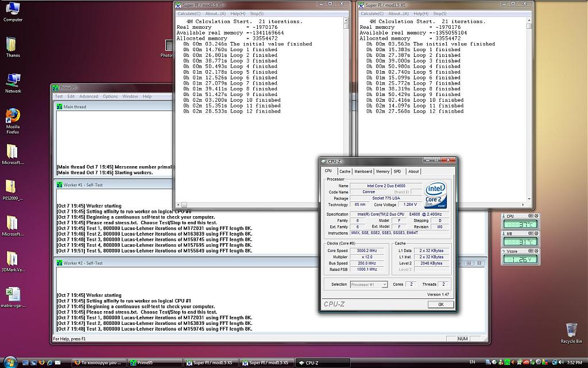Click the Worker #1 line 'Test 5, 800000 Lucas-Lehmer iterations'
The image size is (588, 368).
point(154,251)
